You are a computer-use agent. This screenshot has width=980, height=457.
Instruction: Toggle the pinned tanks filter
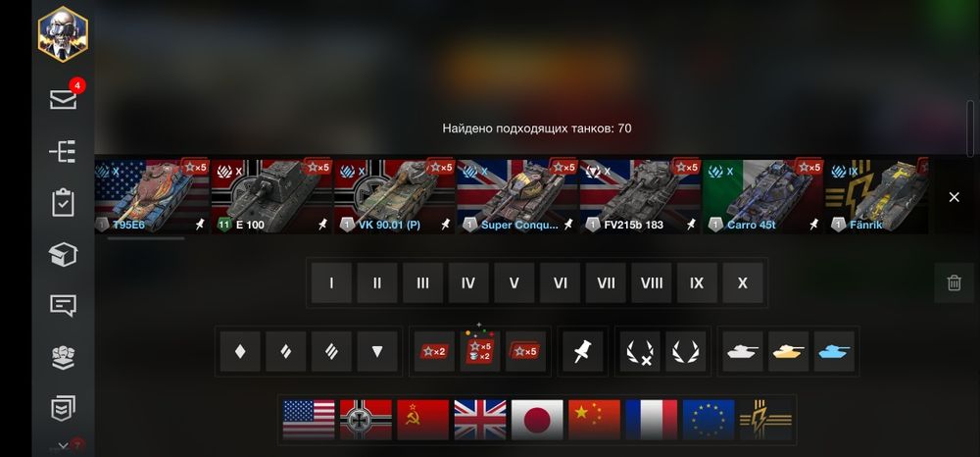(582, 351)
